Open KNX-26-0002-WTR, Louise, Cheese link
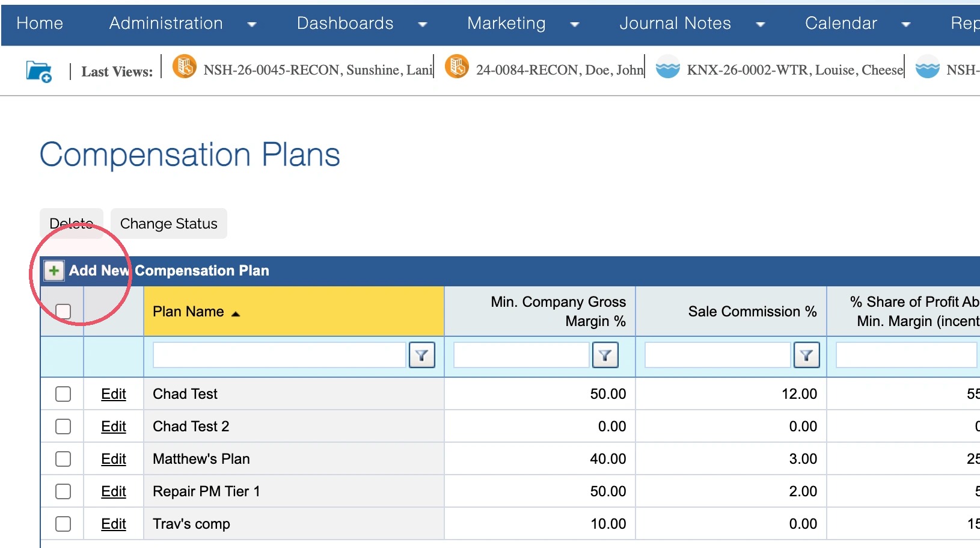 [x=795, y=70]
